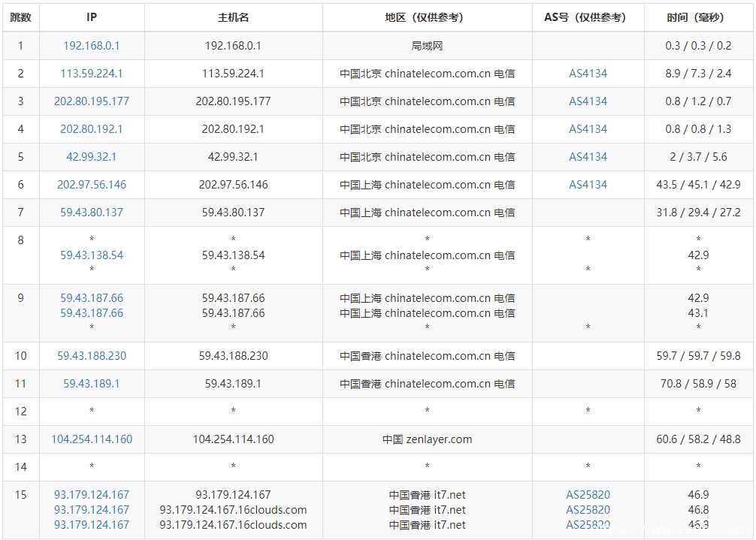
Task: Click the AS号（仅供参考） column header
Action: 588,17
